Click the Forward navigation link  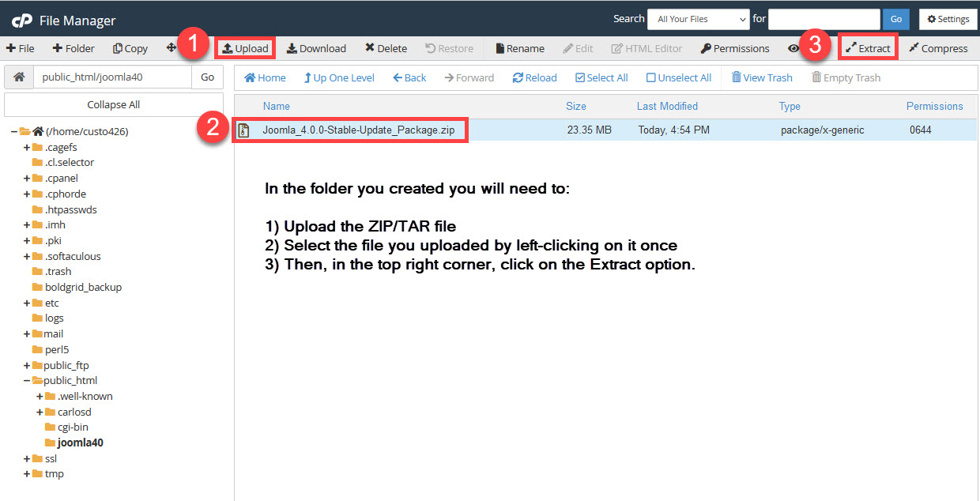[x=469, y=77]
